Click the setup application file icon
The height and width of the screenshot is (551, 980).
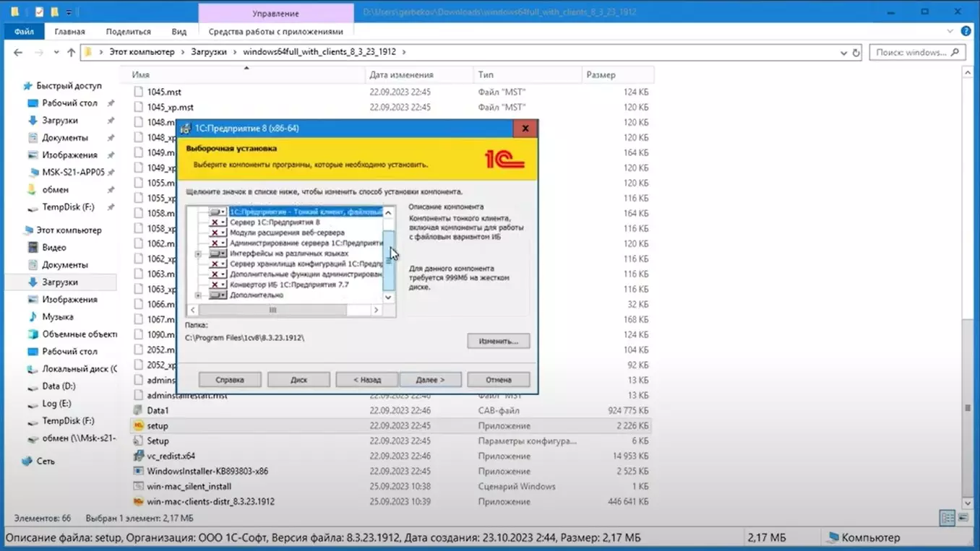click(x=139, y=425)
